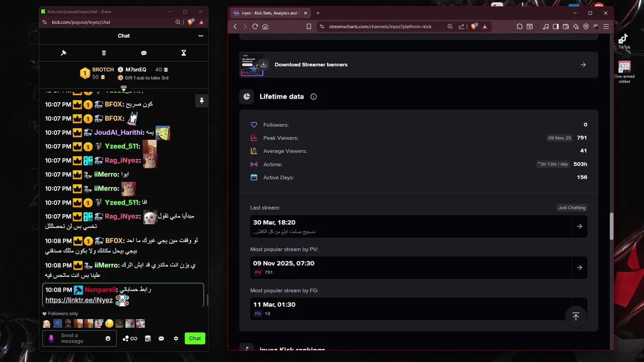Click the Download Streamer banners link
644x362 pixels.
[x=311, y=65]
